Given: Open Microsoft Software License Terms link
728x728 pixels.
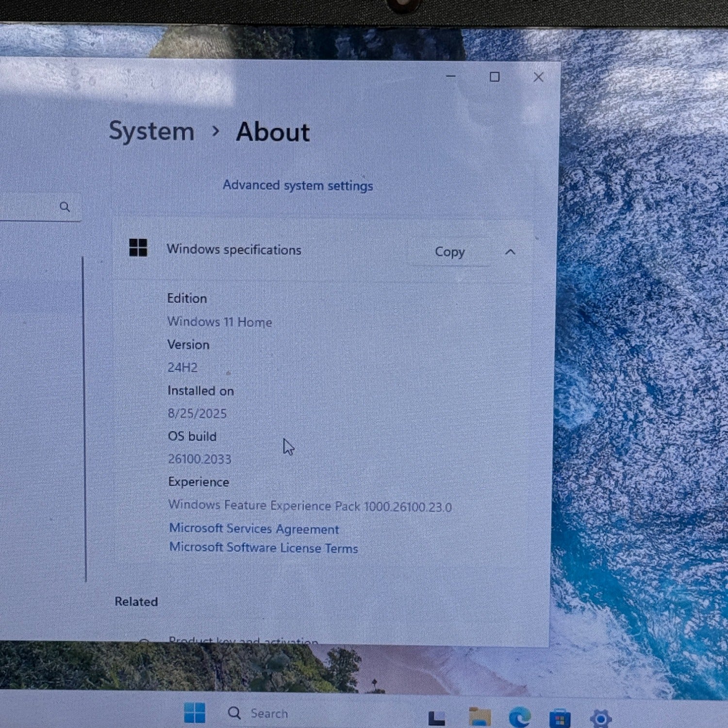Looking at the screenshot, I should point(264,547).
